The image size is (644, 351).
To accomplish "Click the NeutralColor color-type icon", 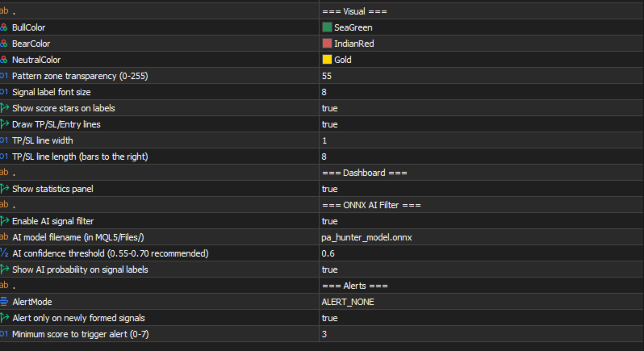I will 4,60.
